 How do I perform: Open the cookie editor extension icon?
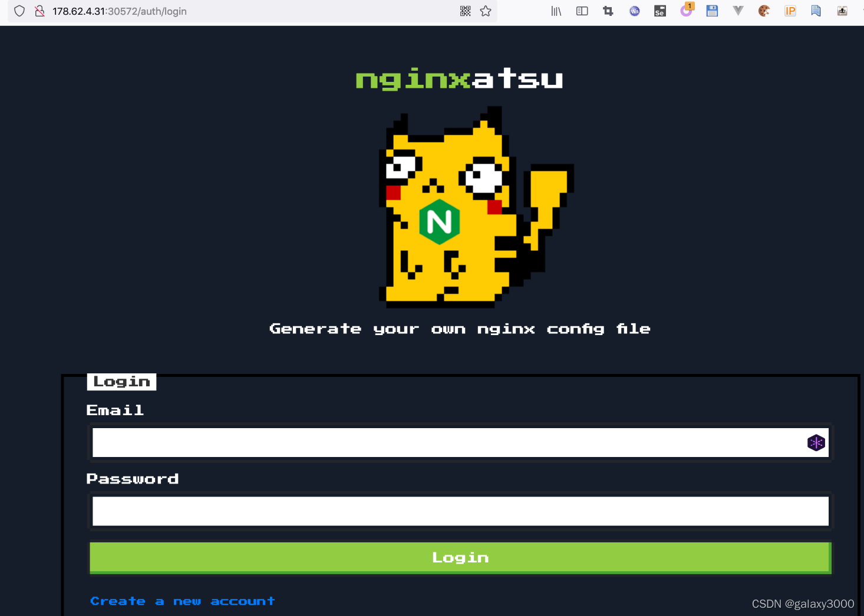click(x=764, y=11)
